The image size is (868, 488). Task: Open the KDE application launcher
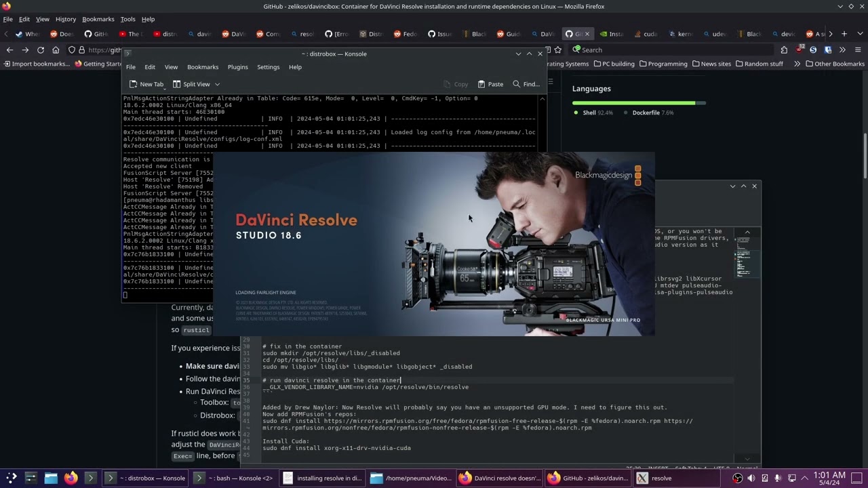[x=12, y=478]
